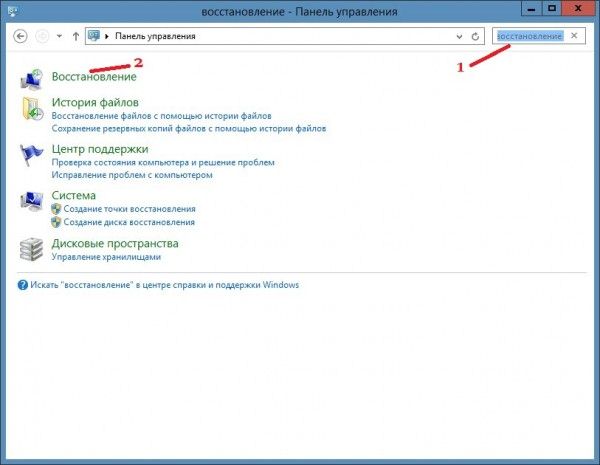The image size is (600, 465).
Task: Open the Восстановление heading link
Action: tap(94, 77)
